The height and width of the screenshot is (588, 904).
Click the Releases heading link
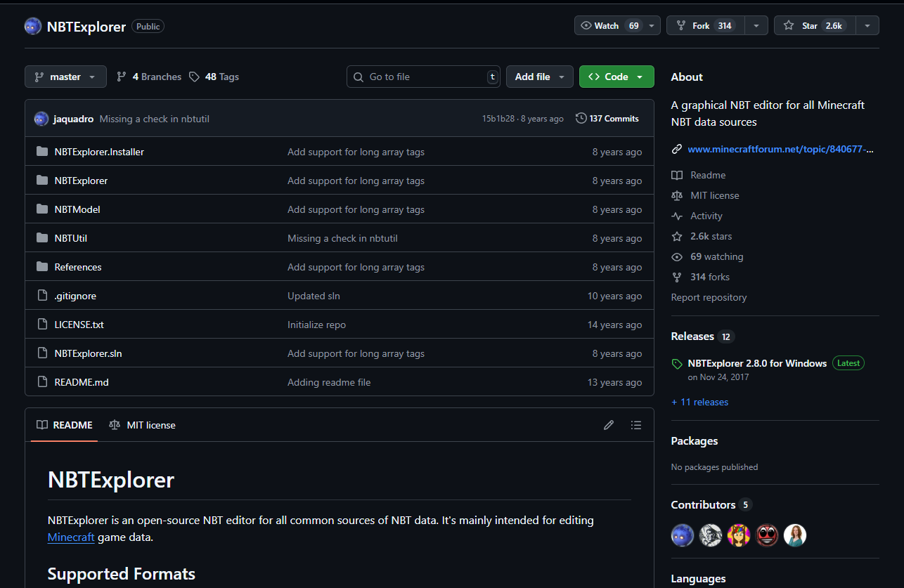(x=692, y=337)
